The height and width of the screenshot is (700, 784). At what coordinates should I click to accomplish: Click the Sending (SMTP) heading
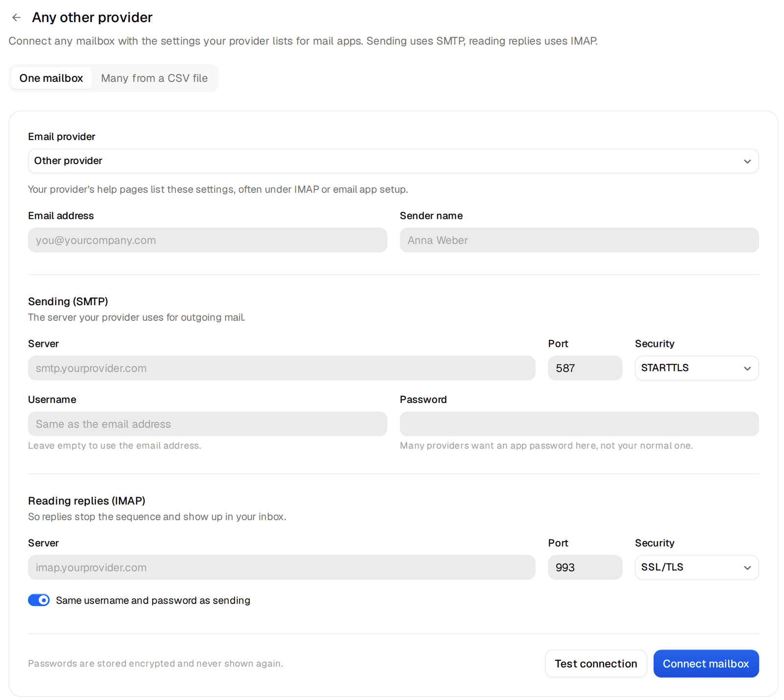(x=68, y=301)
